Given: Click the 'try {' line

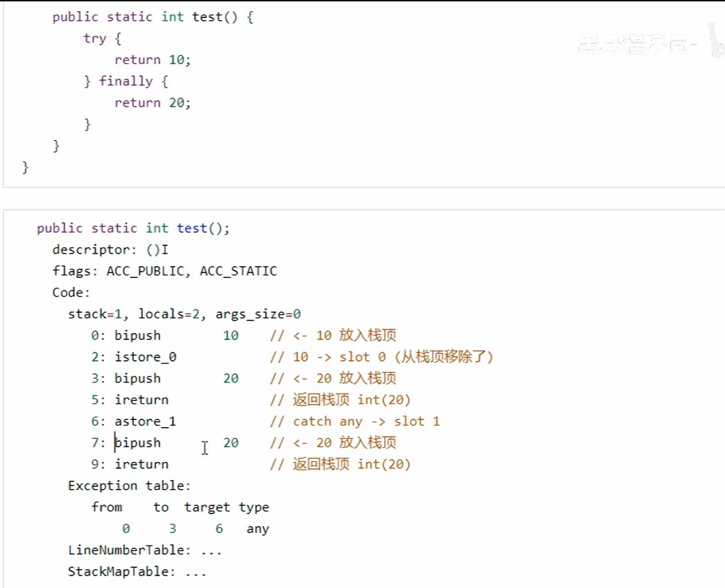Looking at the screenshot, I should click(102, 38).
